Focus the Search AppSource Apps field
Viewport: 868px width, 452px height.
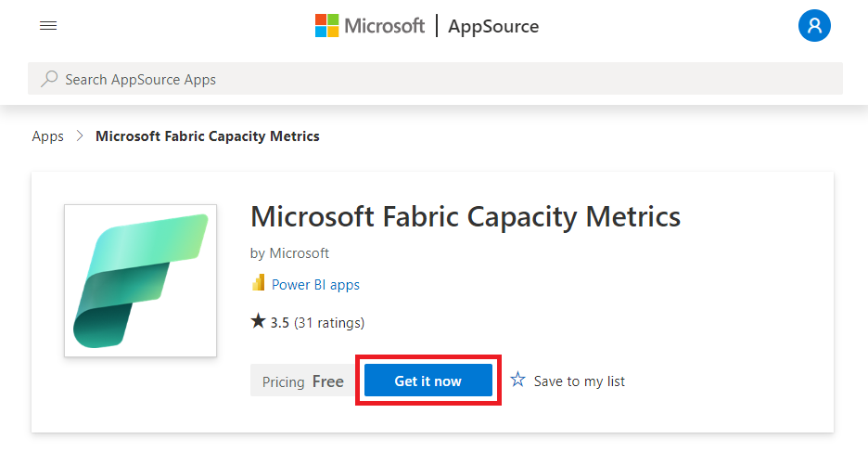click(435, 79)
